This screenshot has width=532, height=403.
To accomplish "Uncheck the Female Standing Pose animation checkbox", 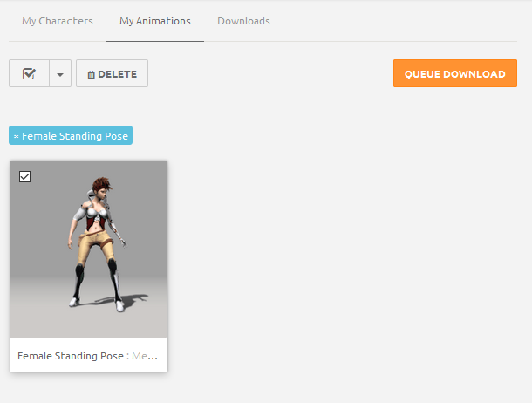I will [x=24, y=177].
